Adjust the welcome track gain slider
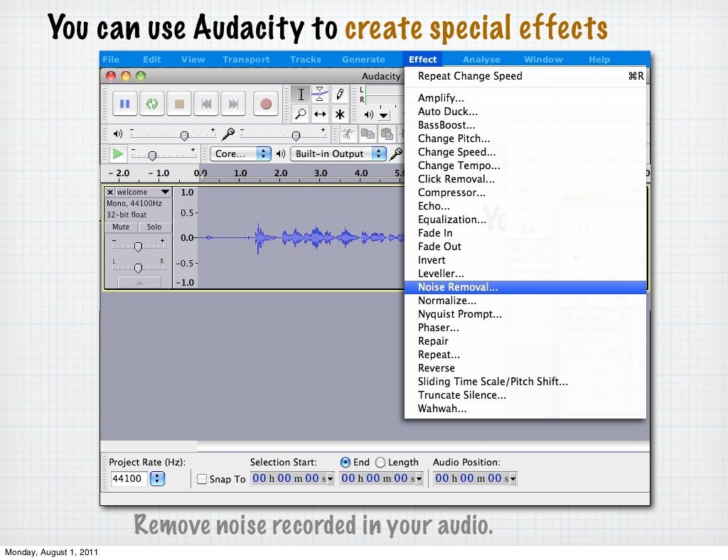 138,246
